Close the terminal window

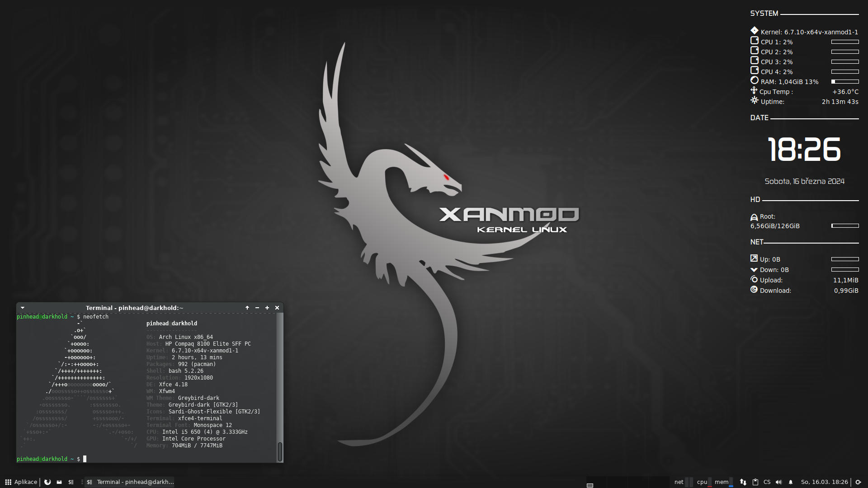pos(277,308)
